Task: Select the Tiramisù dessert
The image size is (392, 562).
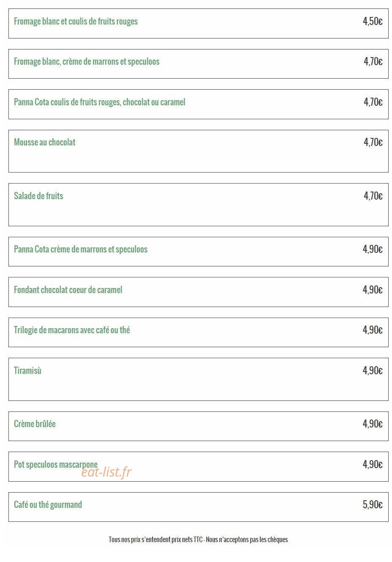Action: [198, 379]
